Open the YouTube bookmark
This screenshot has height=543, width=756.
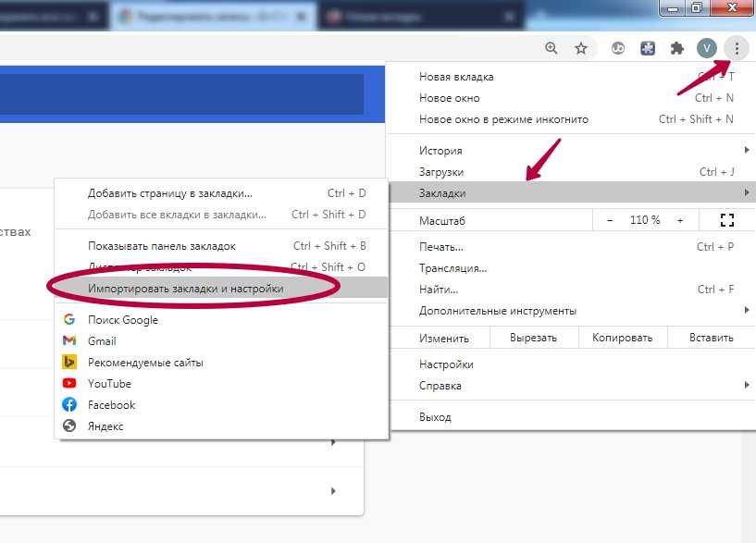pos(109,384)
